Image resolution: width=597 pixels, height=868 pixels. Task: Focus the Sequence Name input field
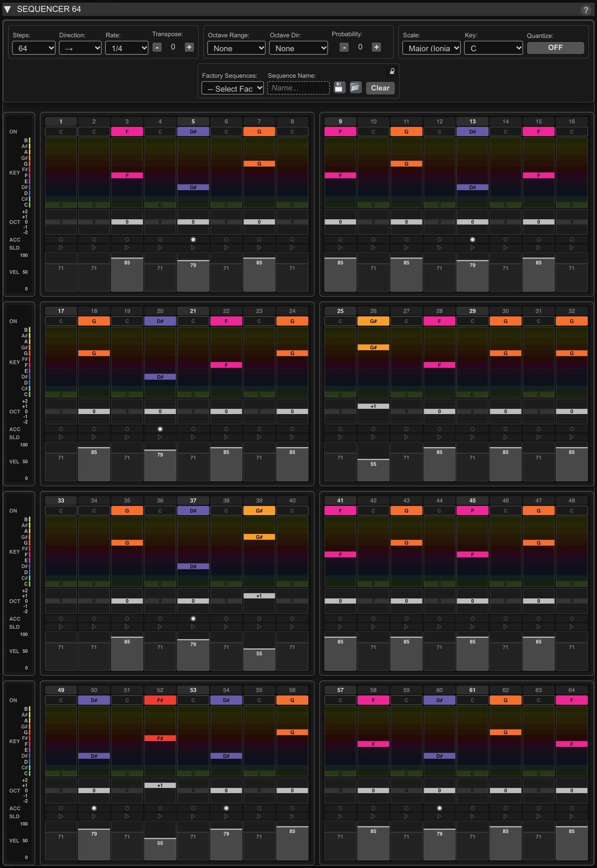pos(298,88)
